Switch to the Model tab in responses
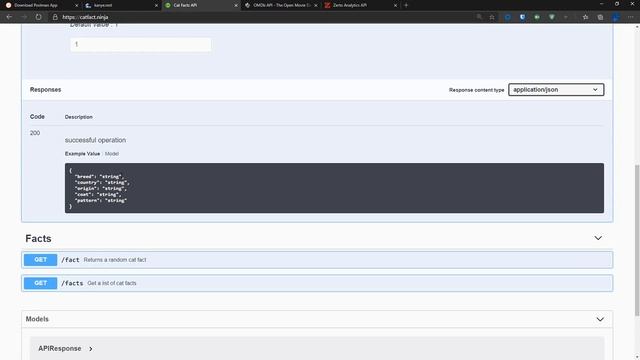The height and width of the screenshot is (360, 640). [112, 154]
